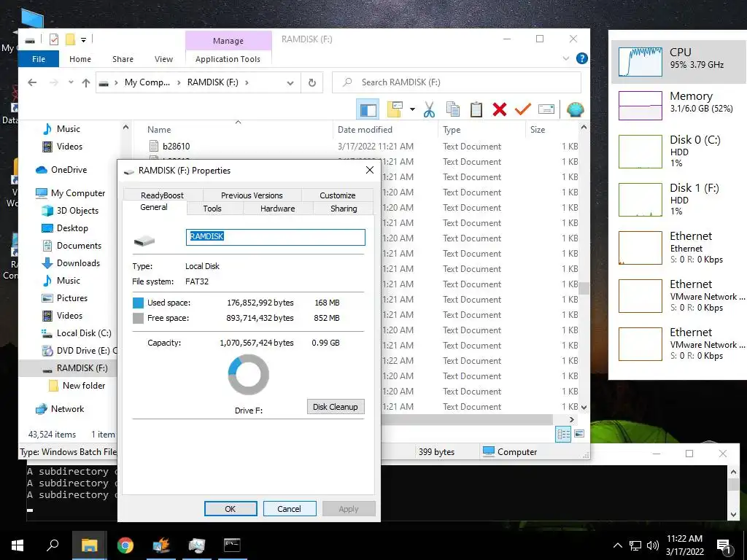Viewport: 747px width, 560px height.
Task: Close the RAMDISK Properties dialog
Action: [370, 170]
